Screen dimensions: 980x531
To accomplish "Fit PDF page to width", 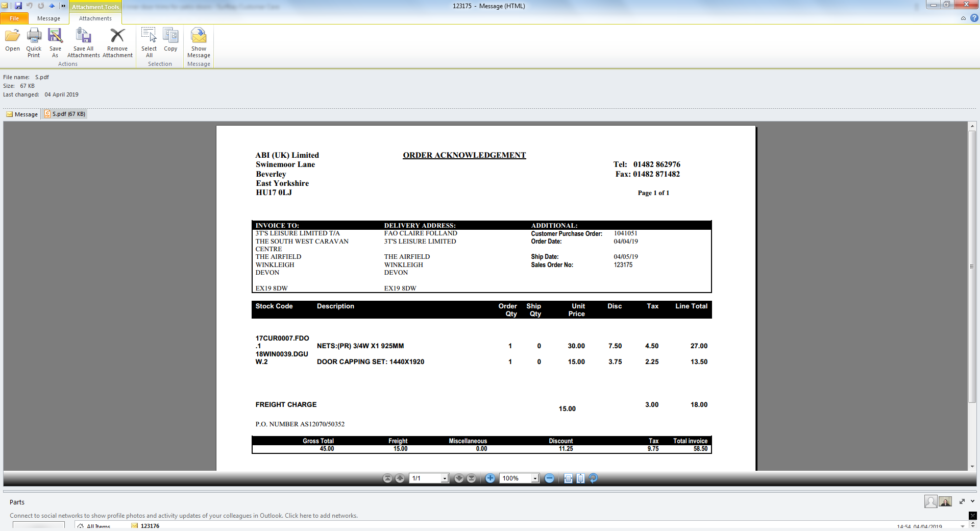I will pyautogui.click(x=568, y=478).
